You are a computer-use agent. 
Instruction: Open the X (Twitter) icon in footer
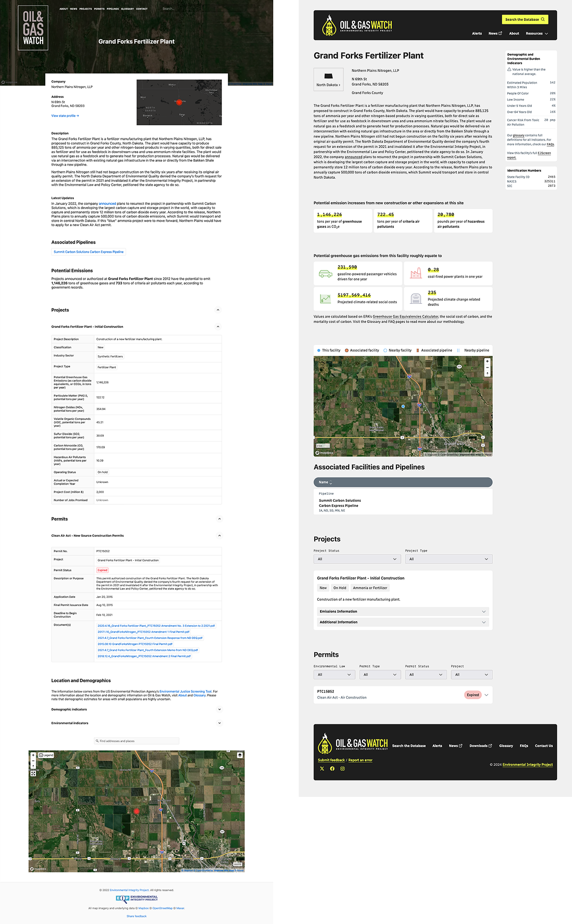pyautogui.click(x=322, y=769)
